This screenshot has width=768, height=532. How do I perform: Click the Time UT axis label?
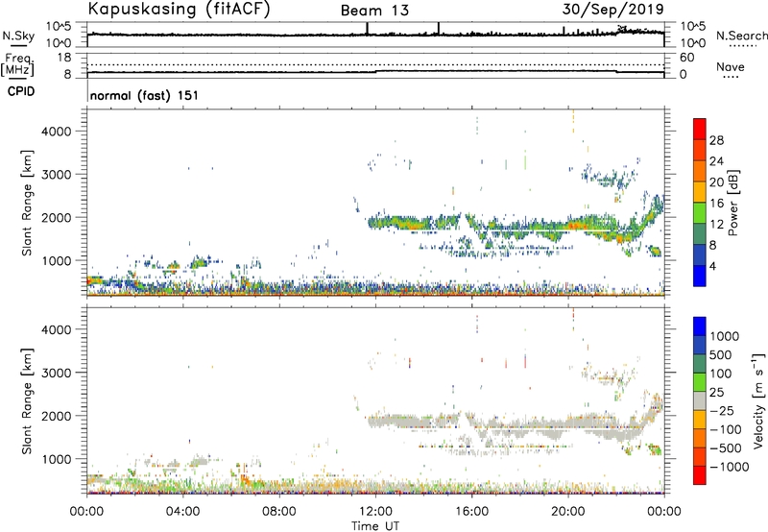coord(375,526)
